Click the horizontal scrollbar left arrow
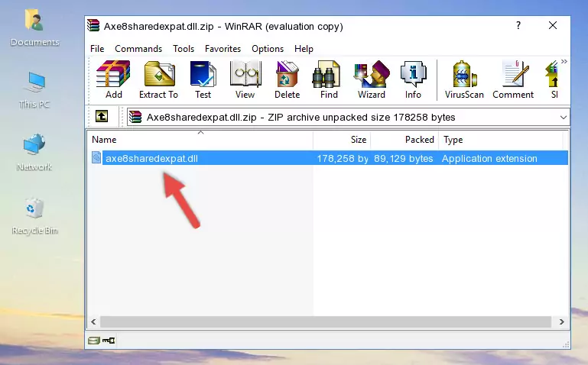The height and width of the screenshot is (365, 588). point(94,321)
